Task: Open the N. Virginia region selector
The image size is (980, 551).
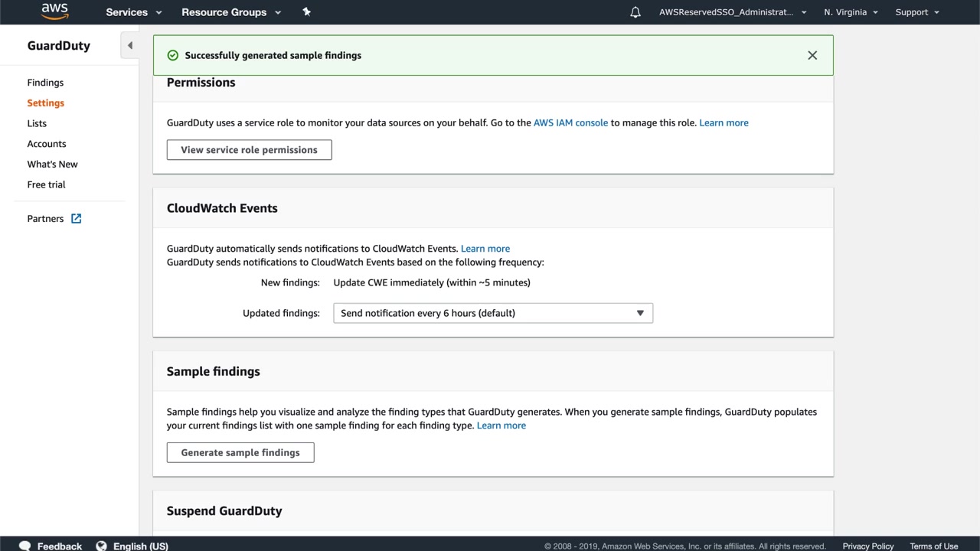Action: 851,12
